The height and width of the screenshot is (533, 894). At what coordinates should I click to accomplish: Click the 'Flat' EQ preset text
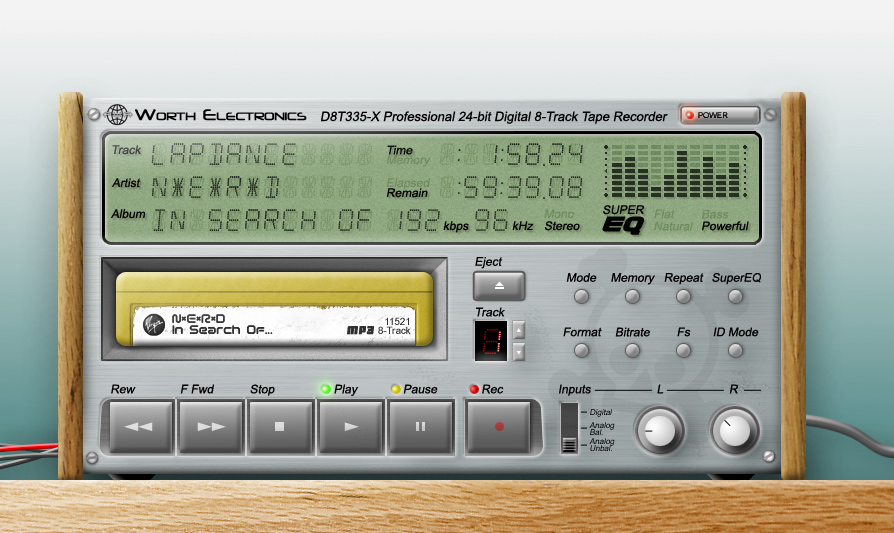(664, 214)
